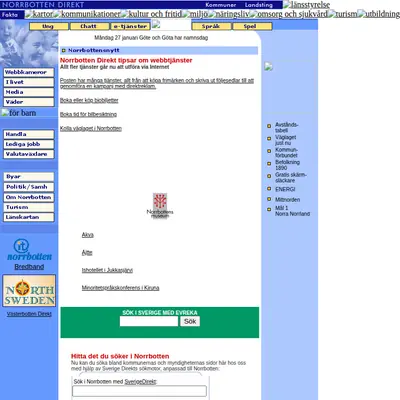Open the för barn link
The width and height of the screenshot is (400, 400).
pos(19,113)
